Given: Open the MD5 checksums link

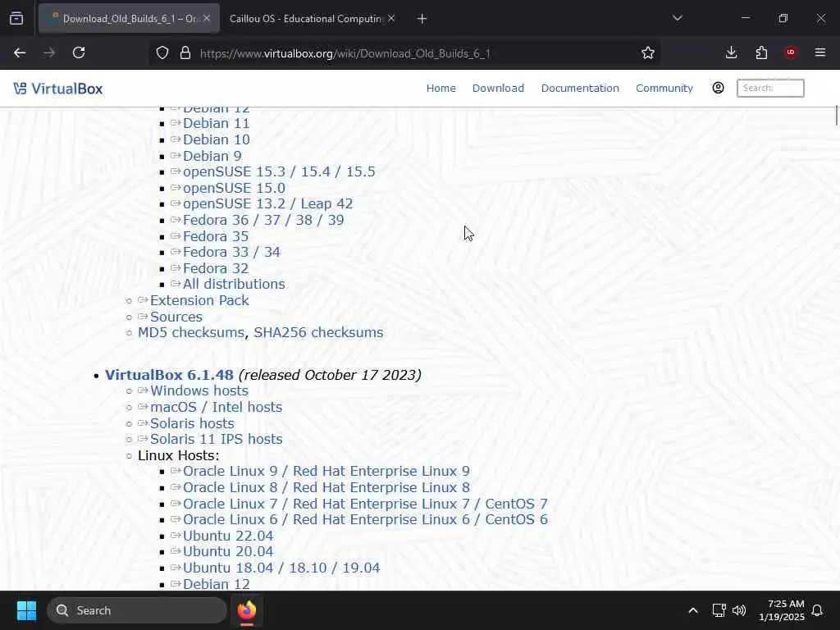Looking at the screenshot, I should (191, 332).
